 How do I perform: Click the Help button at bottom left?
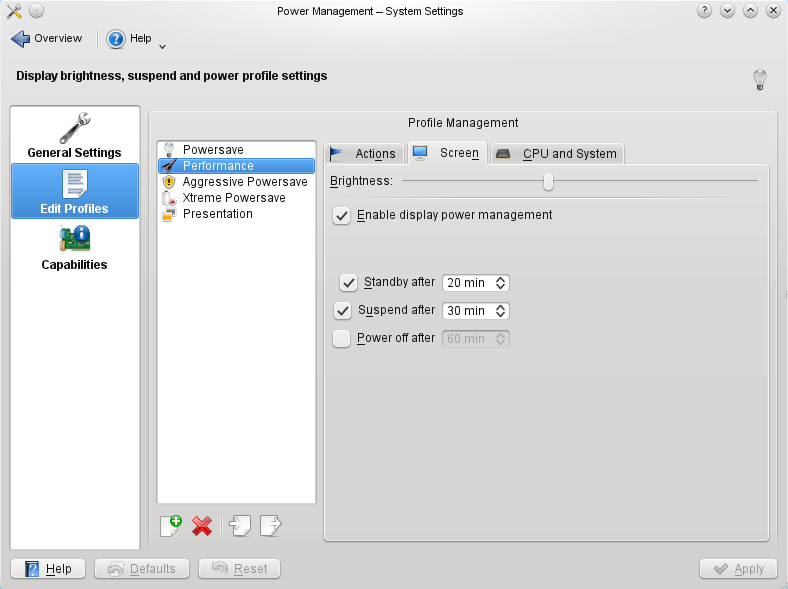tap(48, 569)
